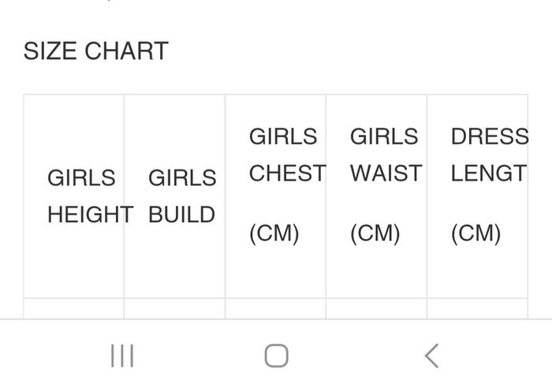Screen dimensions: 552x392
Task: Open recent apps from navigation bar
Action: tap(122, 356)
